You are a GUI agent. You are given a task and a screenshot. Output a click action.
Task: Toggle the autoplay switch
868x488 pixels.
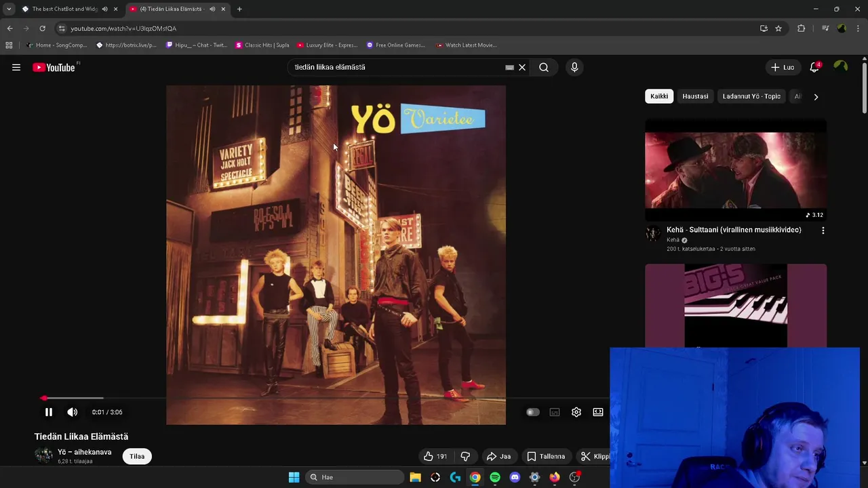pos(533,412)
